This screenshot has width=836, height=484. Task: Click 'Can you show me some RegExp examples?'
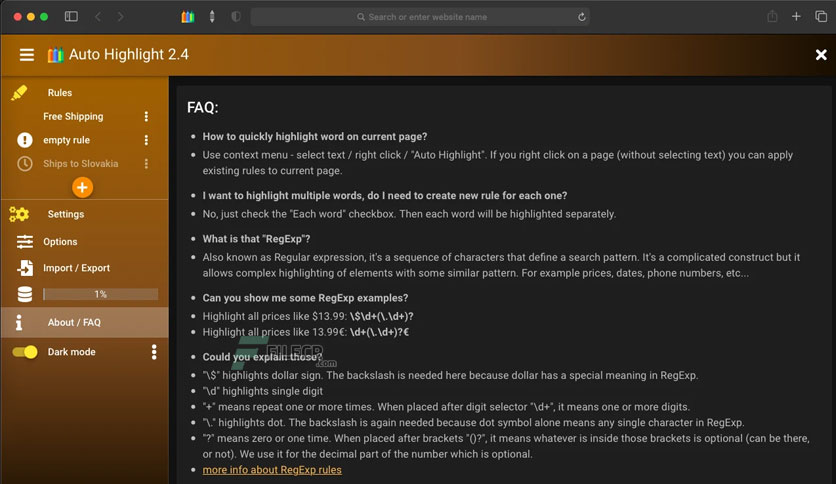click(305, 298)
